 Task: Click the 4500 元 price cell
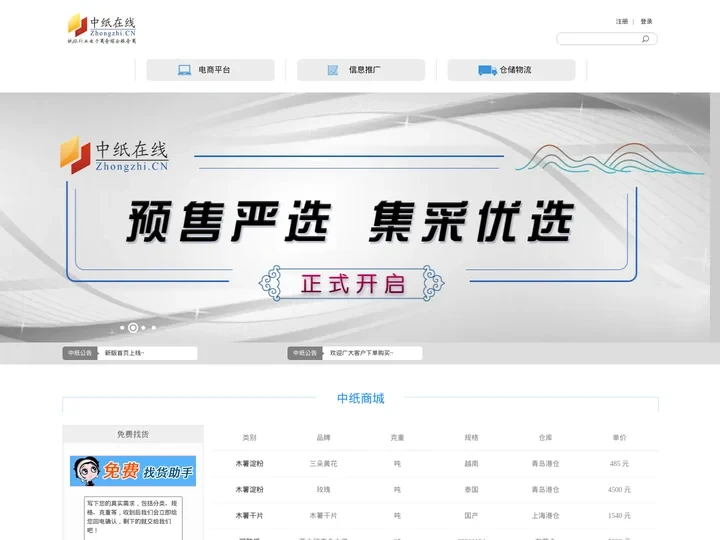tap(619, 489)
